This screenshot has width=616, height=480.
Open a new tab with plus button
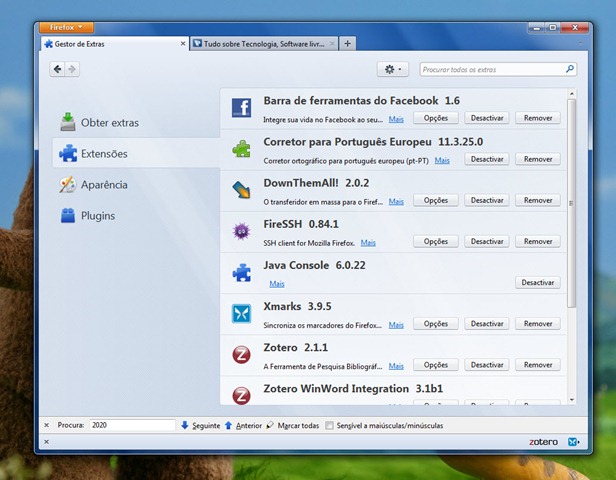coord(347,44)
